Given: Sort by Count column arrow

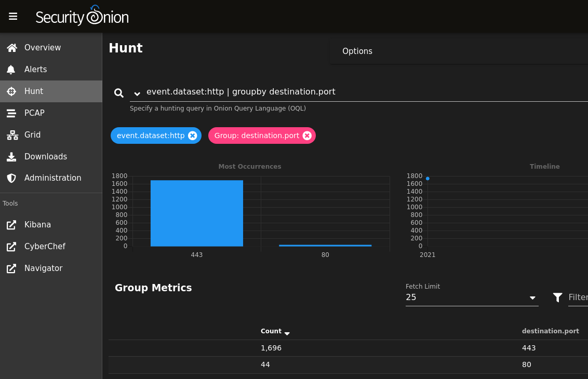Looking at the screenshot, I should 287,333.
